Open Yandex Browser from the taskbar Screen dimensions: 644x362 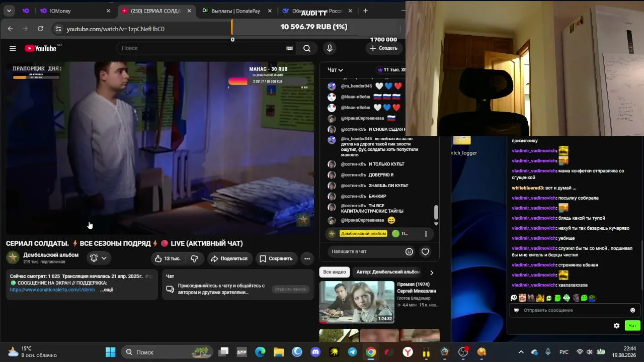coord(408,352)
